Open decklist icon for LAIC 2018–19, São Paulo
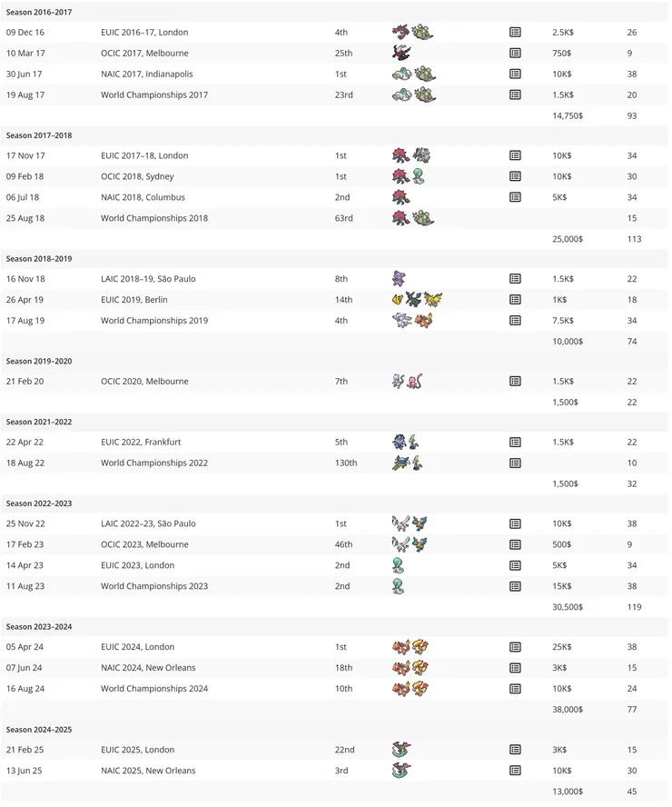The image size is (672, 807). click(515, 279)
